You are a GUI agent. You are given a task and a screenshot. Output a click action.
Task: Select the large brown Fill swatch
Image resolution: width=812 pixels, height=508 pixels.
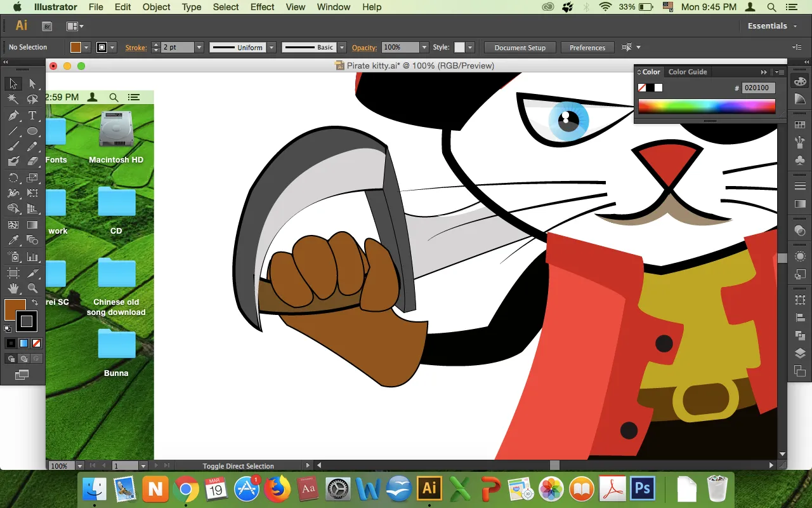pos(15,309)
